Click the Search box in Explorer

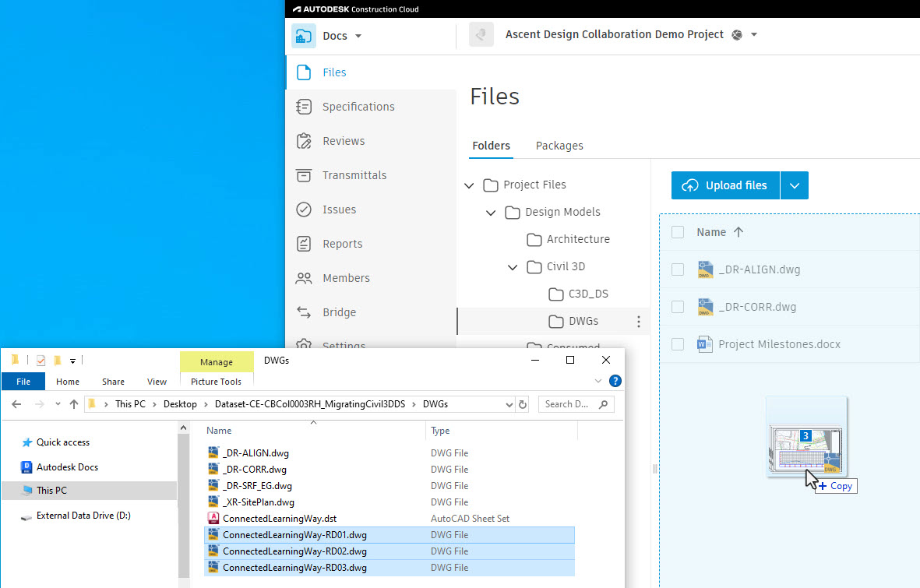[x=576, y=404]
